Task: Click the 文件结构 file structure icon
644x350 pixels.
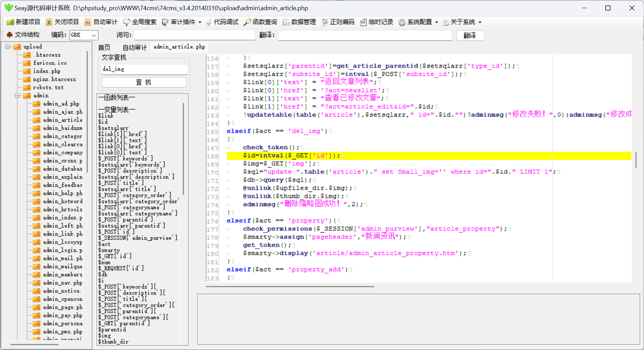Action: (x=10, y=35)
